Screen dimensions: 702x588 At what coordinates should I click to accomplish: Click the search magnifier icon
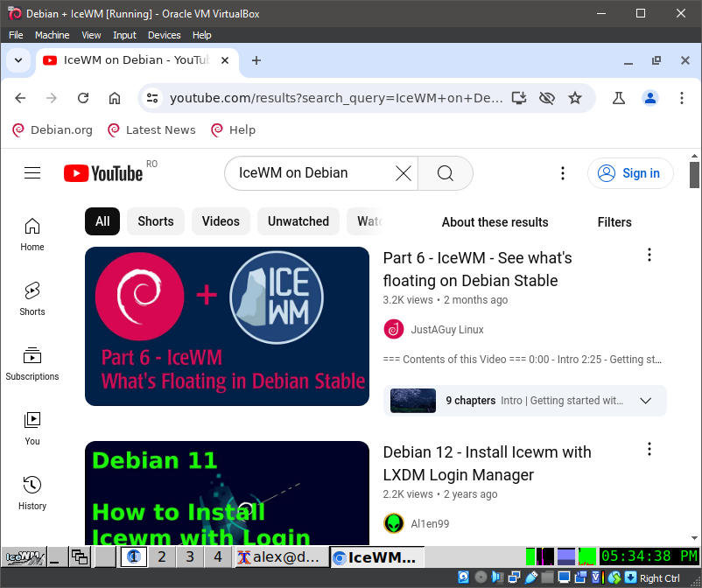coord(445,173)
